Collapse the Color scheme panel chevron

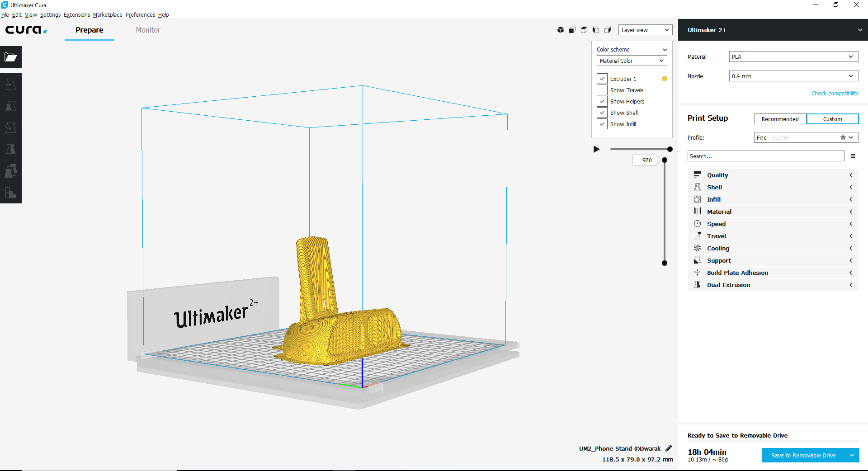pos(665,50)
